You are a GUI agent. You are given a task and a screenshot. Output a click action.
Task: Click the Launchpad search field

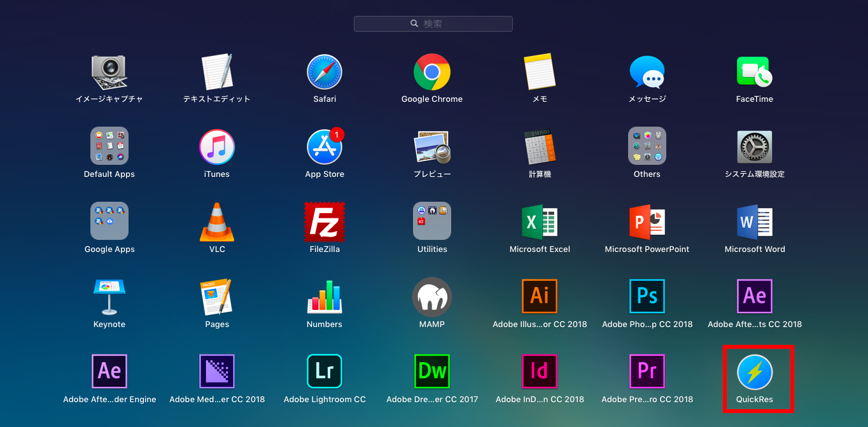(433, 24)
